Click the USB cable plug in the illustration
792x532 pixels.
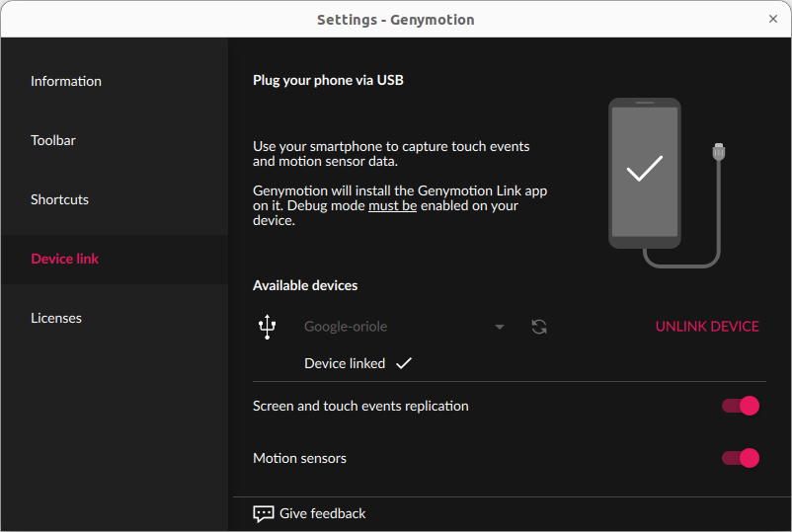click(x=719, y=154)
